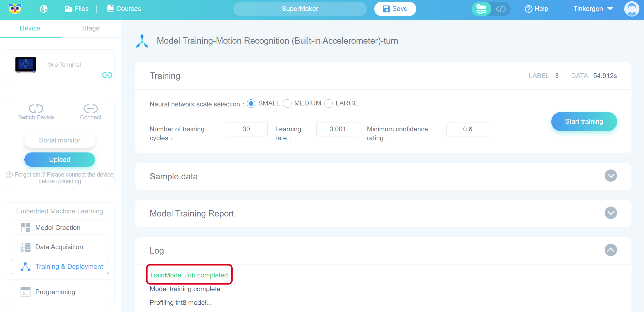Select SMALL neural network scale

[251, 104]
